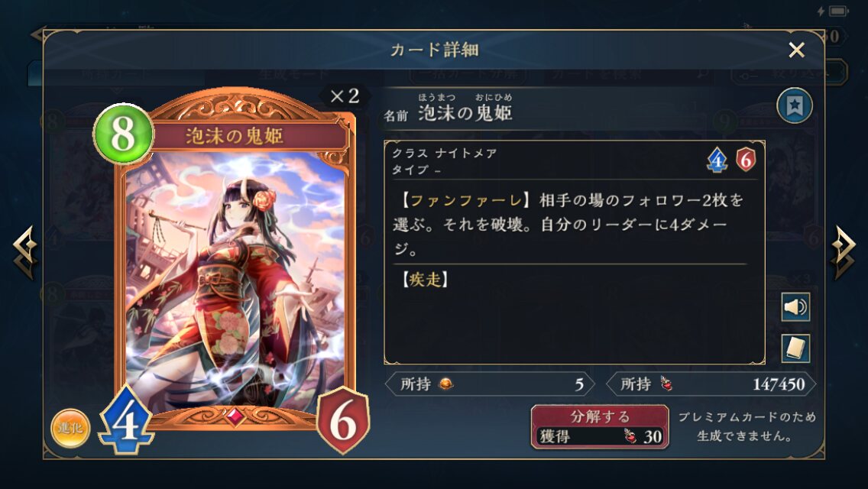
Task: Open the flavor text book icon
Action: click(x=795, y=348)
